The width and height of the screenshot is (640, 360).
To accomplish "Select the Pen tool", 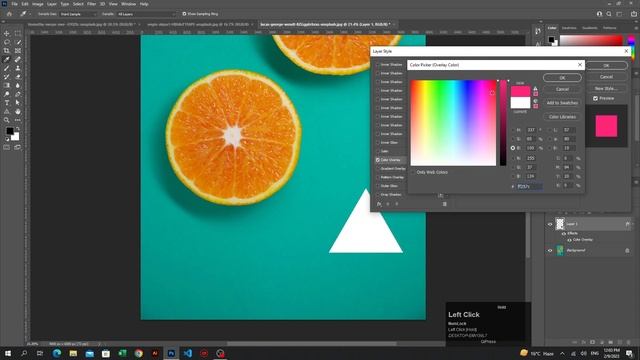I will pos(18,94).
